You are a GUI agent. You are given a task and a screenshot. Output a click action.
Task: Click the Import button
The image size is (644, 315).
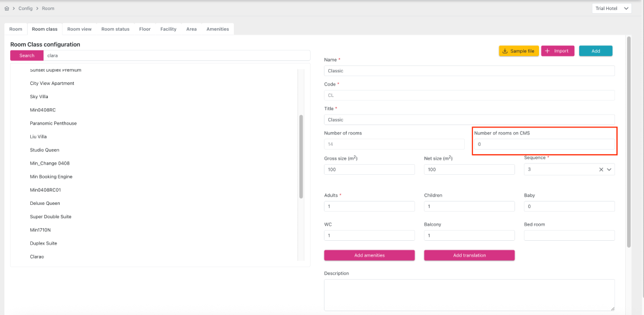tap(557, 51)
